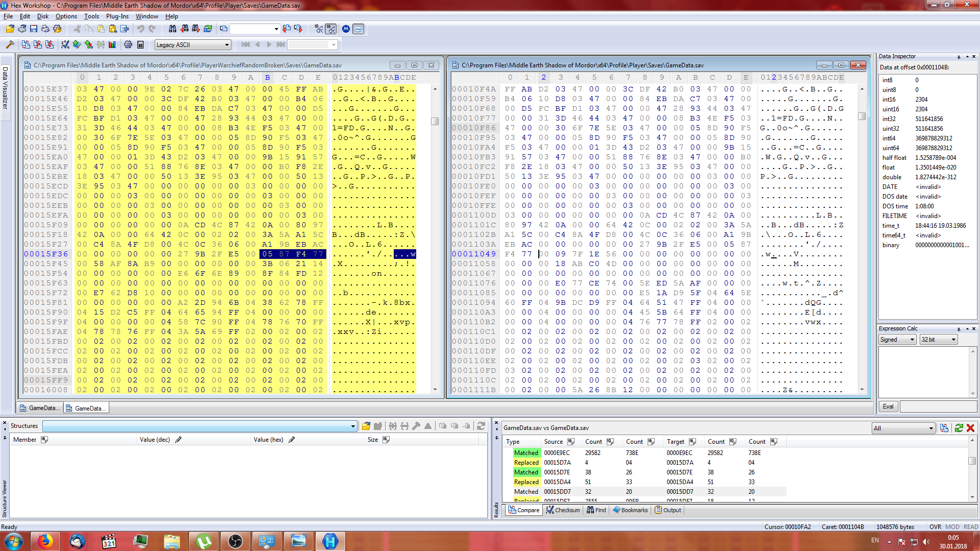Clear compare results with red X icon
This screenshot has height=551, width=980.
pyautogui.click(x=971, y=428)
